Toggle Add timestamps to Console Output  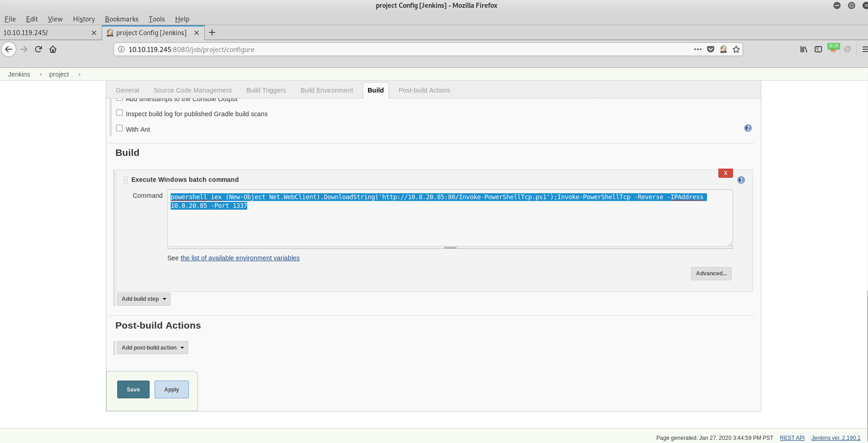tap(120, 99)
